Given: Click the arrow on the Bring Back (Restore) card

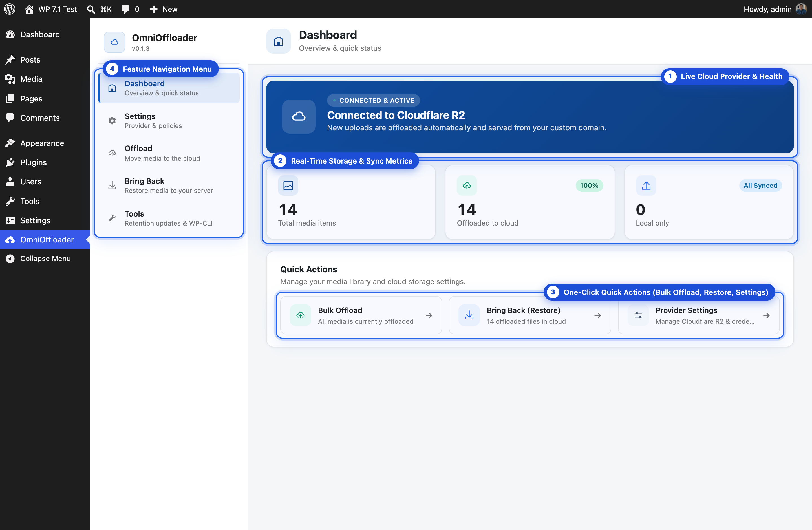Looking at the screenshot, I should 597,315.
